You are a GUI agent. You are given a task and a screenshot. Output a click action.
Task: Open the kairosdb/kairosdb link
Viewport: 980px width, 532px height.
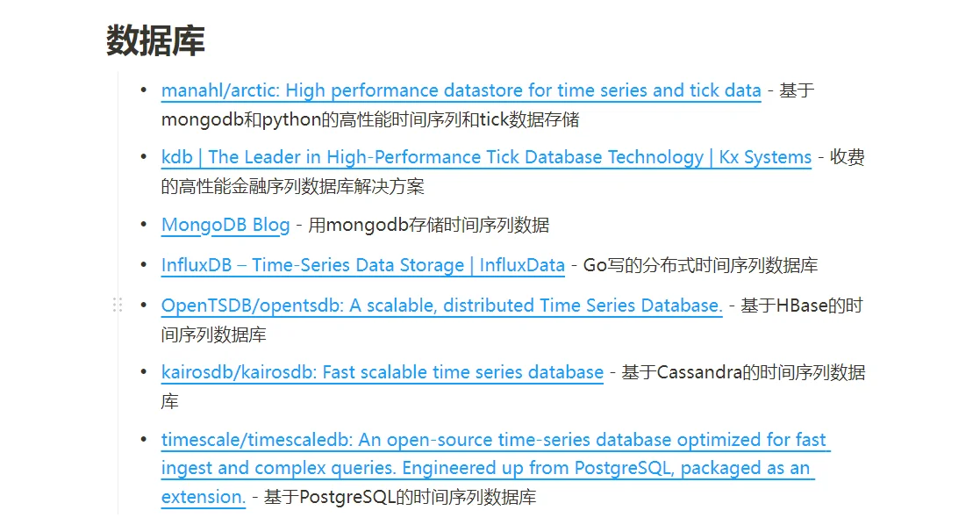(x=382, y=372)
